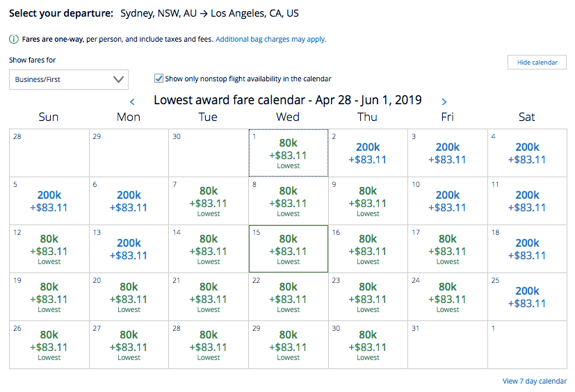The width and height of the screenshot is (575, 392).
Task: Select May 13 200k fare cell
Action: (x=129, y=249)
